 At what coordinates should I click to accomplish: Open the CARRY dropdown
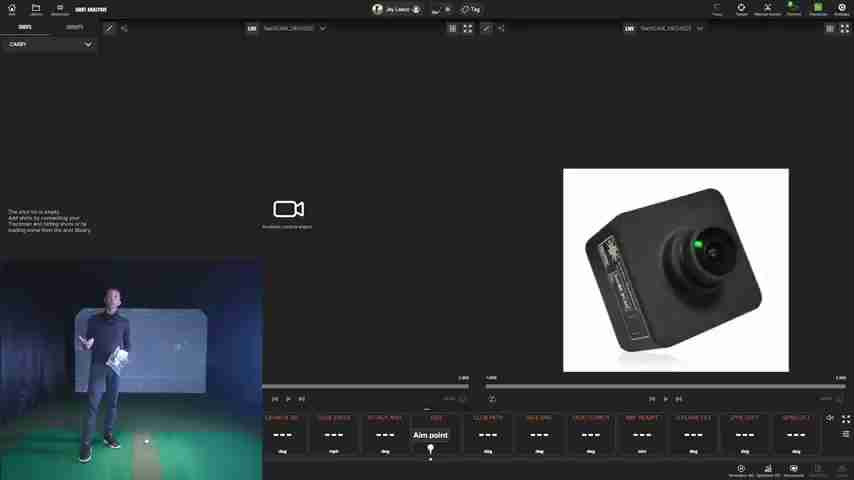click(x=50, y=44)
